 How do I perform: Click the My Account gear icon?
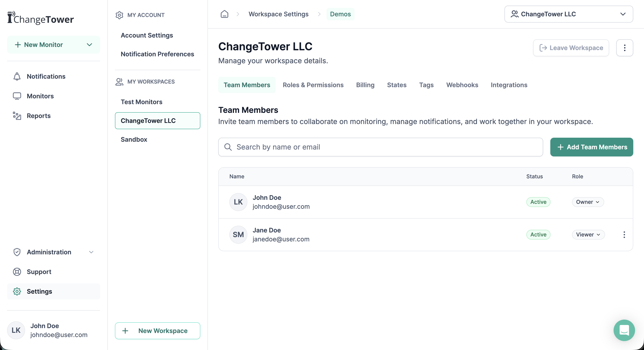click(119, 15)
